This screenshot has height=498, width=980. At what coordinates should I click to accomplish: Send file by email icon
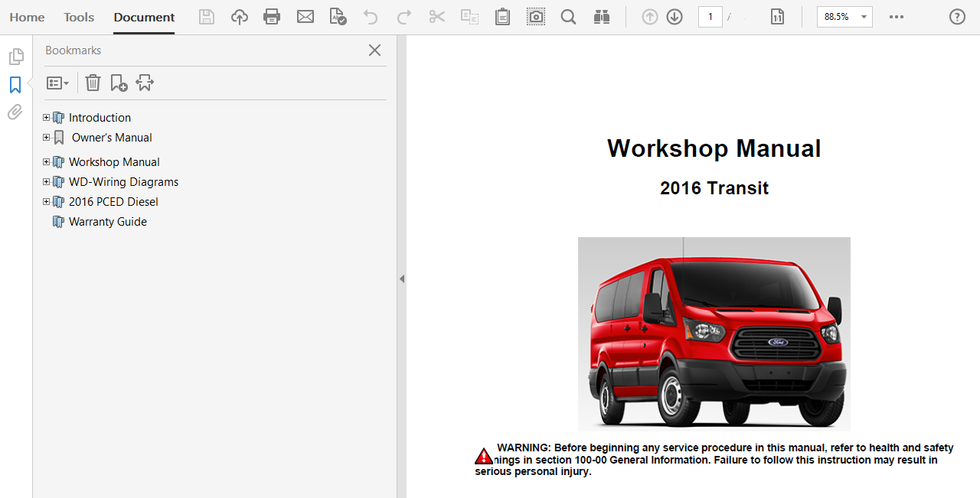pyautogui.click(x=305, y=17)
